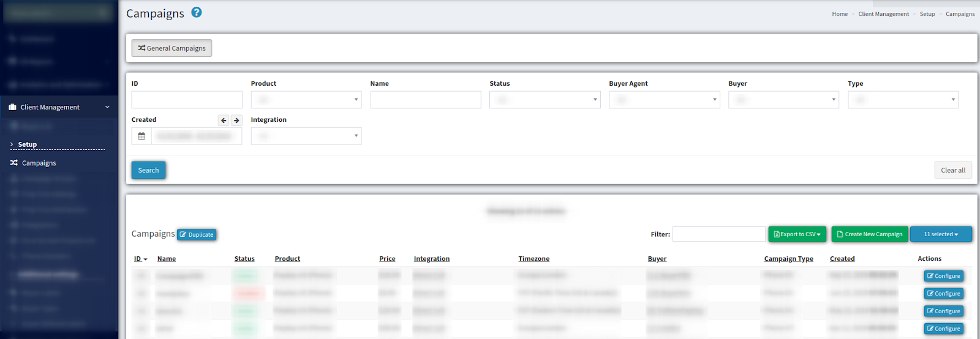Expand the Status filter dropdown
980x339 pixels.
[545, 100]
